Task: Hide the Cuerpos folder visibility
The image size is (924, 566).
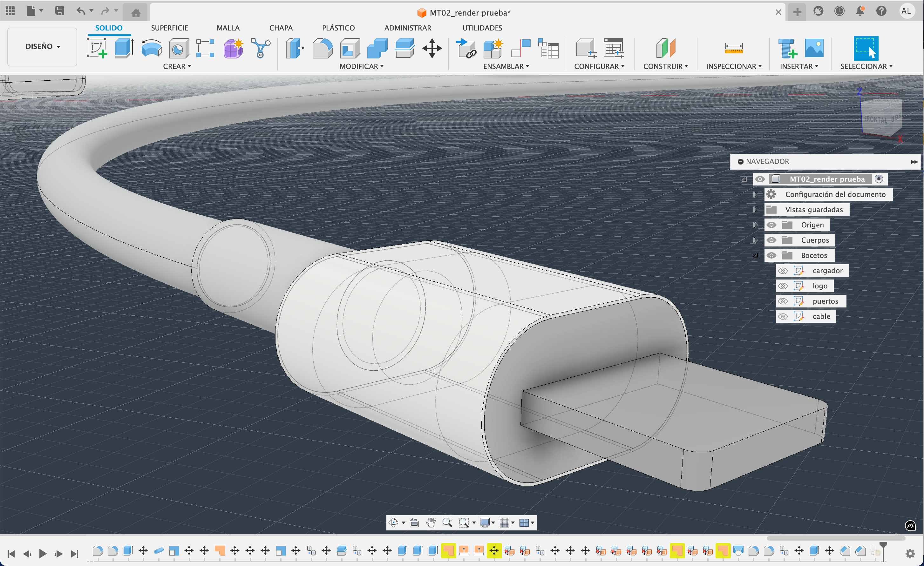Action: [x=771, y=240]
